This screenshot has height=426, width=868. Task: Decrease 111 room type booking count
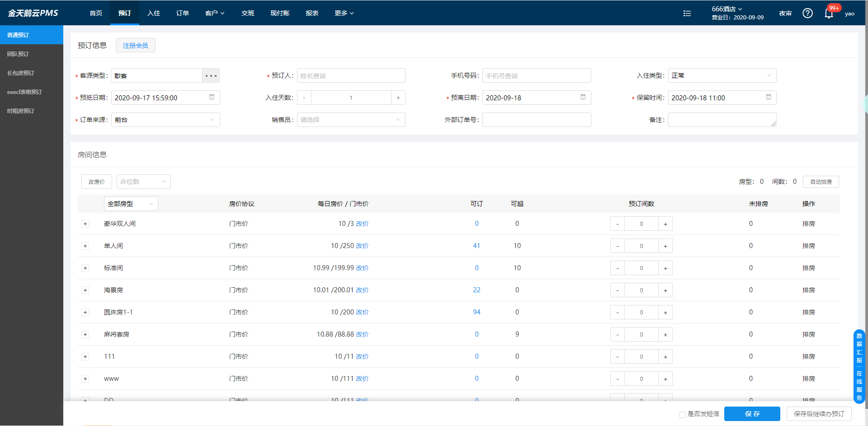tap(618, 356)
